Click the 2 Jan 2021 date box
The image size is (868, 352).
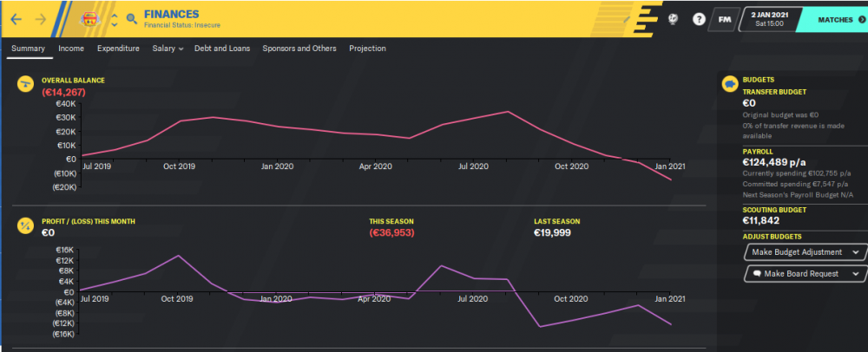tap(770, 19)
